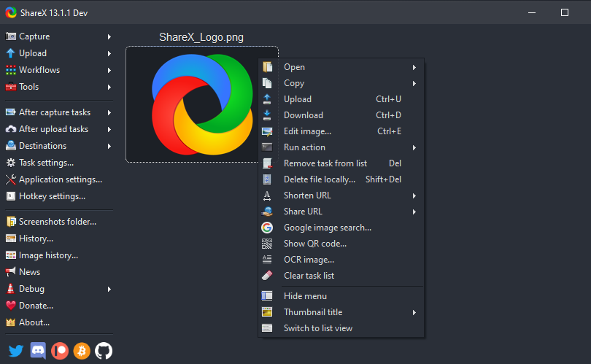Click the Edit image icon in context menu
The image size is (591, 364).
coord(267,131)
